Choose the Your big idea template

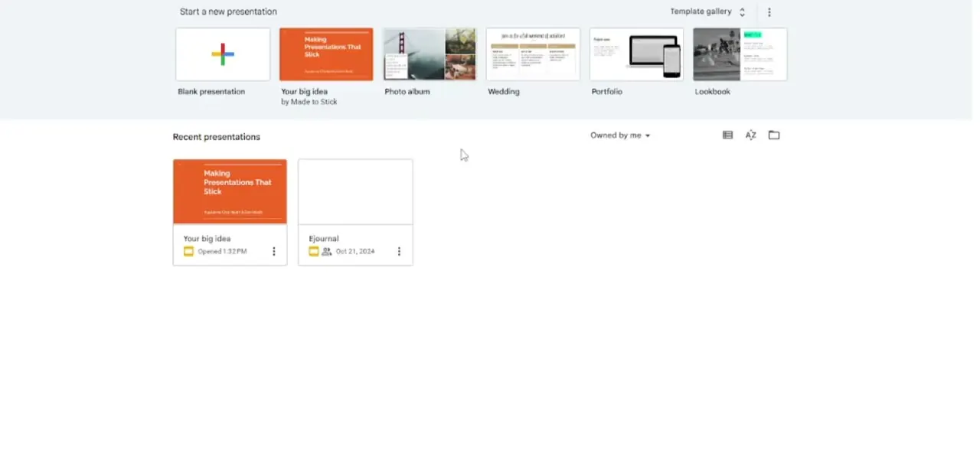tap(326, 54)
